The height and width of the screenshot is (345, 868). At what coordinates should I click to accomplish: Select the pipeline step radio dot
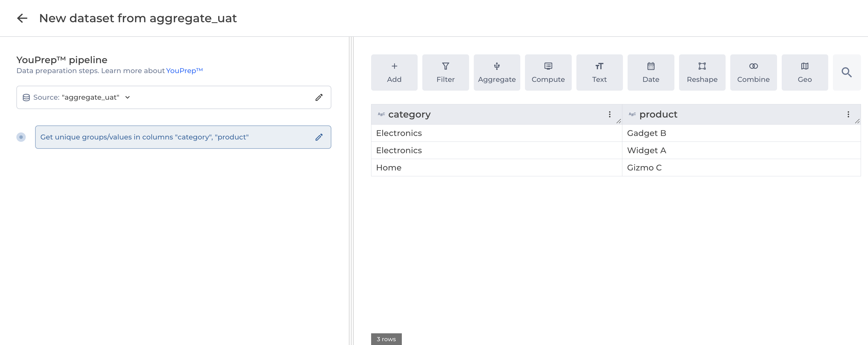tap(21, 137)
